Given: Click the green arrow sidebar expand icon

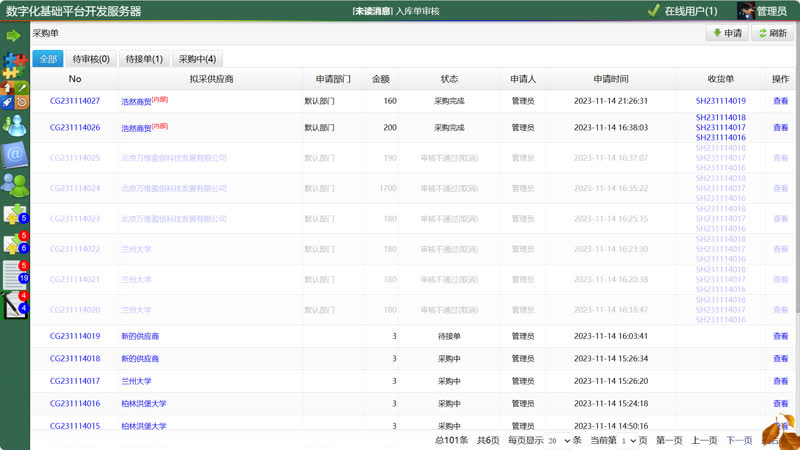Looking at the screenshot, I should (14, 35).
